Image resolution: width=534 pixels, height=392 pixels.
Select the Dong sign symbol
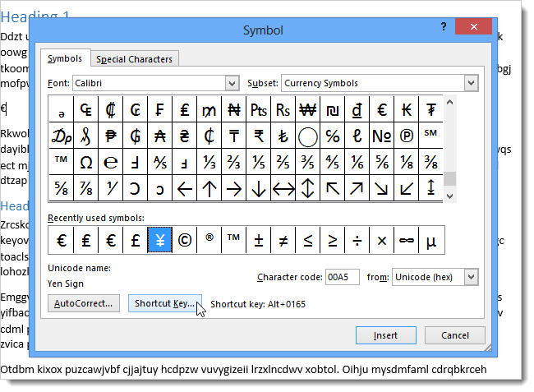pyautogui.click(x=357, y=109)
